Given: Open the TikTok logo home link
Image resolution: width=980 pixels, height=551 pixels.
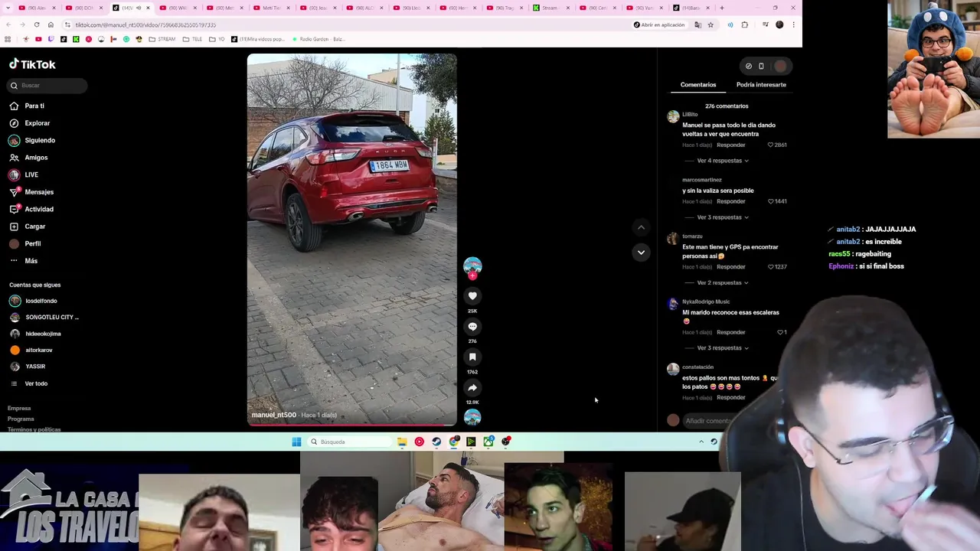Looking at the screenshot, I should tap(32, 64).
